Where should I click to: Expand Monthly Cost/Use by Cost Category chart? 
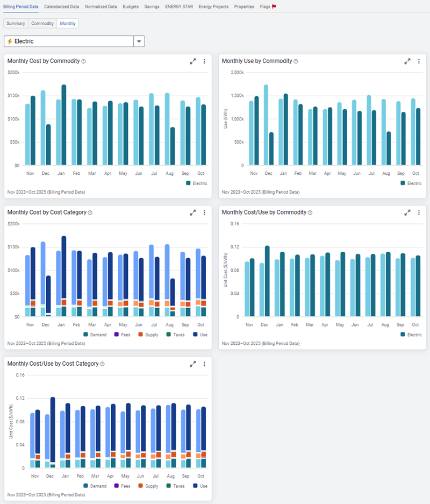click(x=192, y=364)
